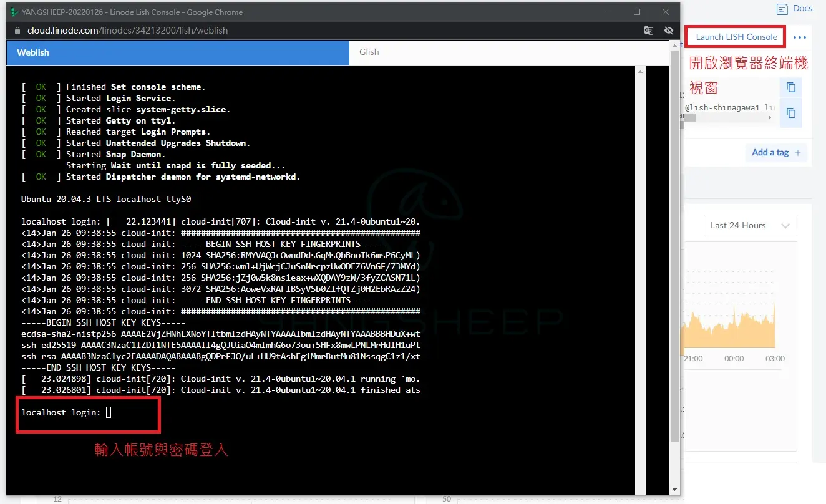Switch to the Weblish tab
This screenshot has height=504, width=826.
click(x=178, y=52)
